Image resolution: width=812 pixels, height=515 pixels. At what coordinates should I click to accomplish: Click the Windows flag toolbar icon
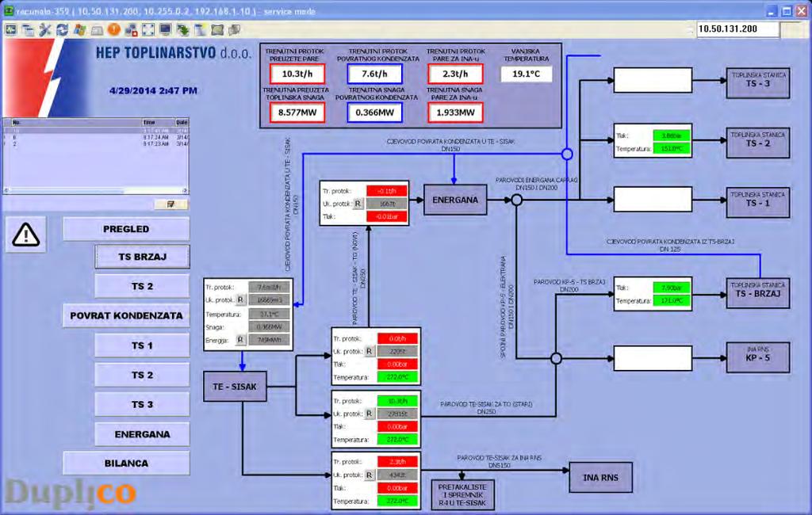79,30
